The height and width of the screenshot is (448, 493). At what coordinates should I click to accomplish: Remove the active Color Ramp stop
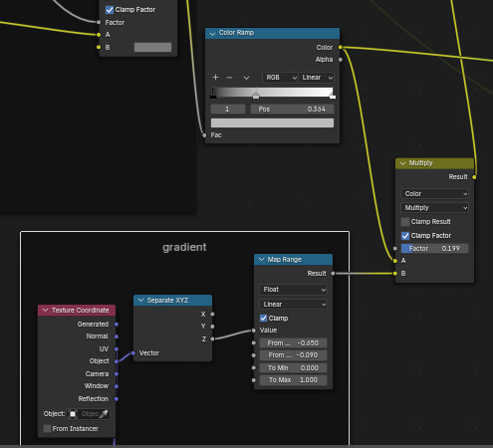(x=229, y=78)
